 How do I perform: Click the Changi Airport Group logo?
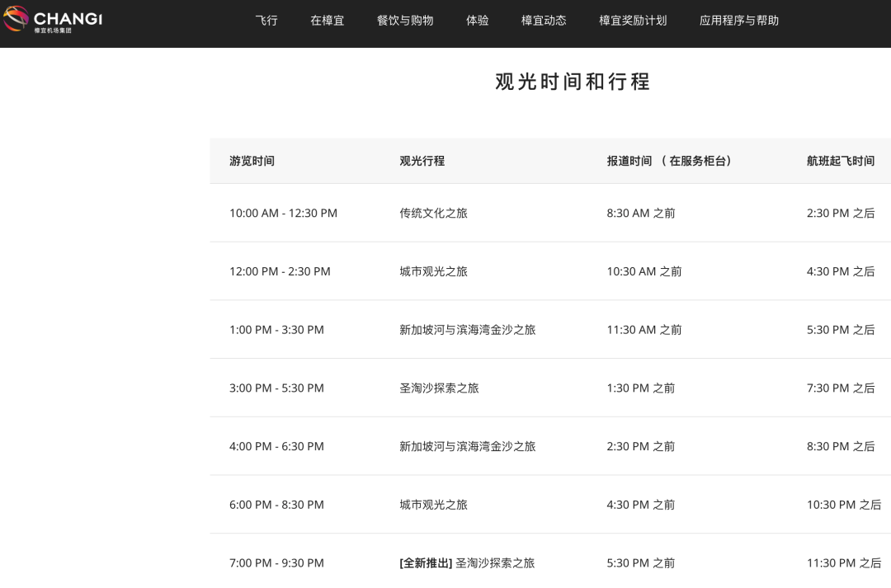click(x=52, y=19)
